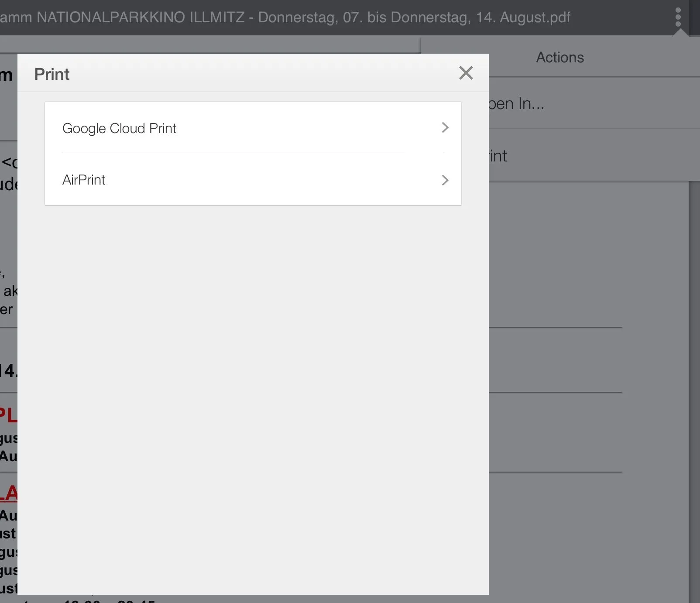Click the Actions popover header
The image size is (700, 603).
(559, 58)
